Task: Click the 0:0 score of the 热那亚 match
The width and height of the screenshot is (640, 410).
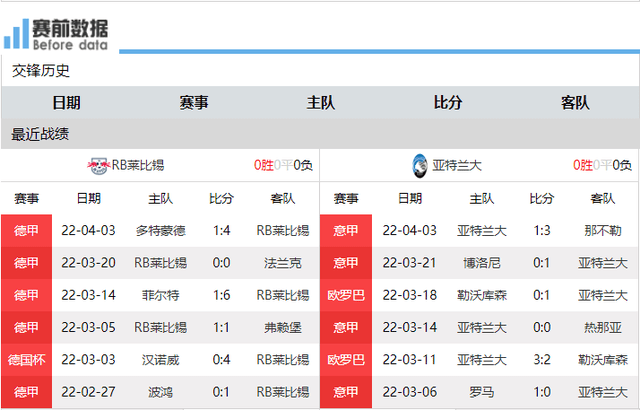Action: [x=542, y=327]
